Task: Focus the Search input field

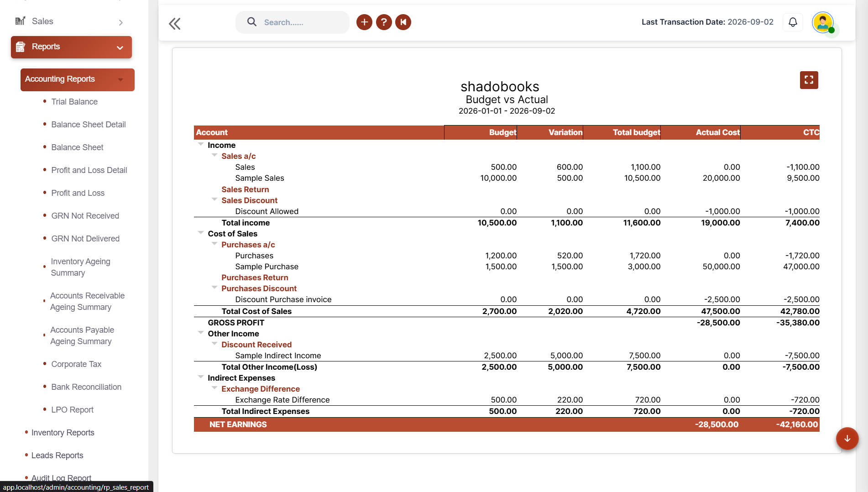Action: coord(293,22)
